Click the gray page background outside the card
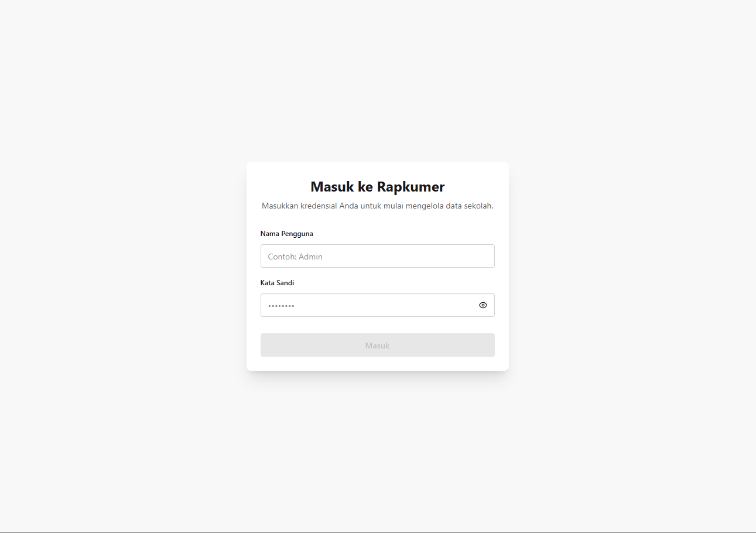Image resolution: width=756 pixels, height=533 pixels. click(117, 264)
